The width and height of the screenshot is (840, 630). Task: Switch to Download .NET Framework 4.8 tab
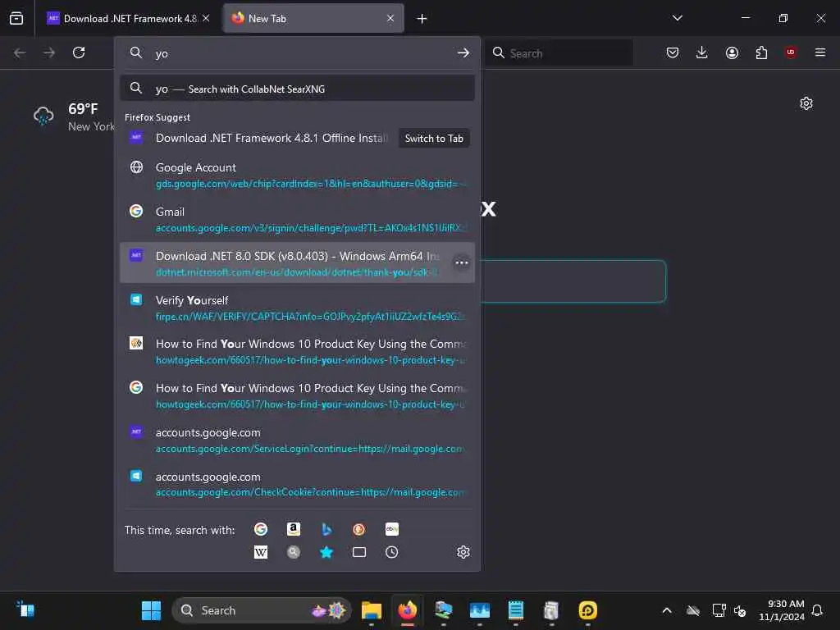(127, 18)
